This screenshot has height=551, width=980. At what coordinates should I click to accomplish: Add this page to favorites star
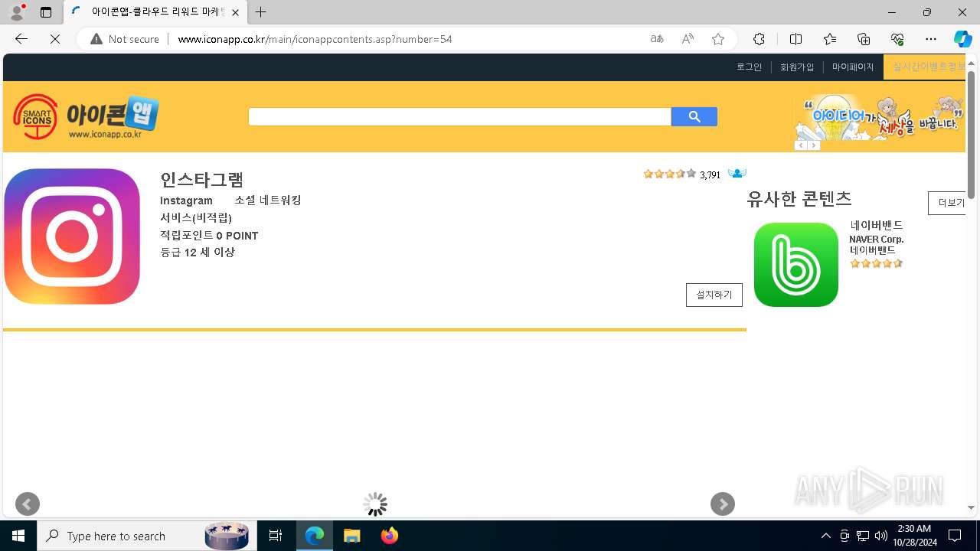[718, 39]
